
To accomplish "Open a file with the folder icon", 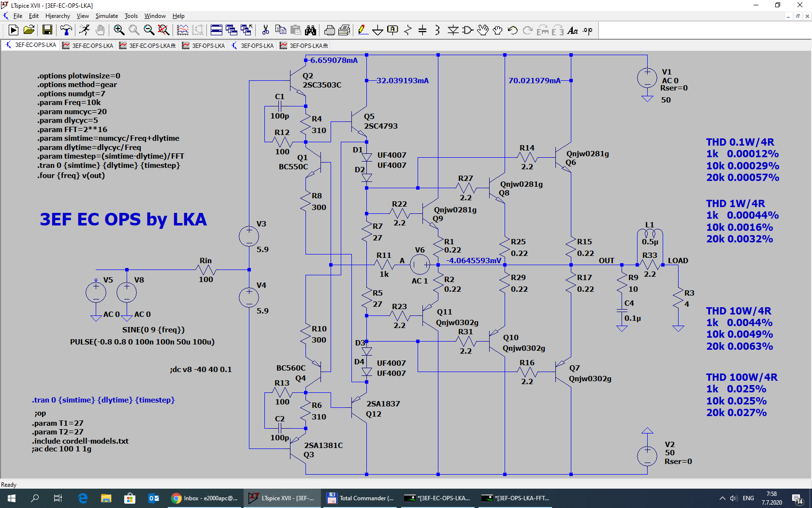I will tap(29, 30).
